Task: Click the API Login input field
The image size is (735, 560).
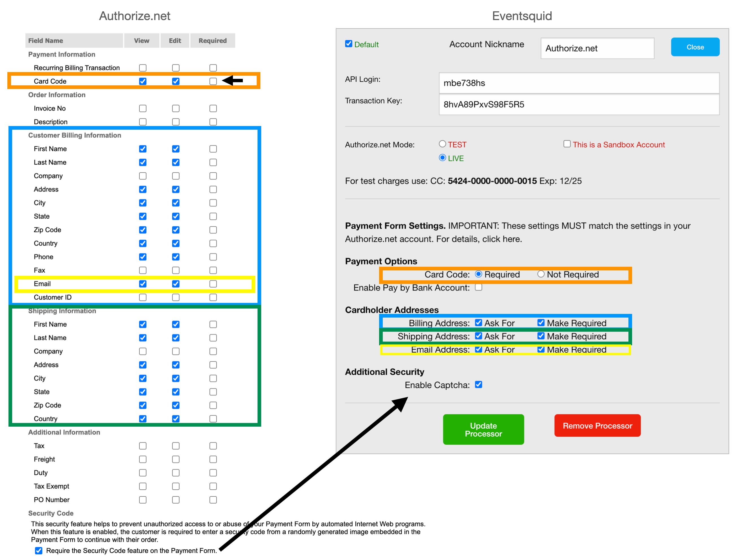Action: tap(579, 83)
